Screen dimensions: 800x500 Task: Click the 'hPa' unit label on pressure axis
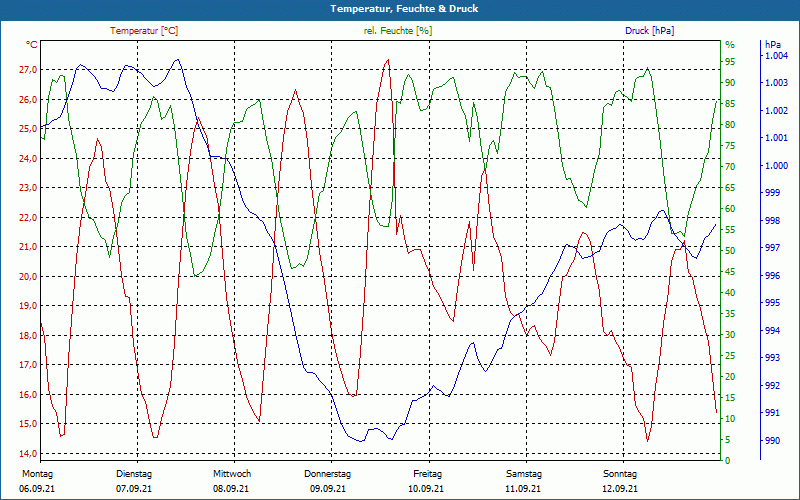(773, 45)
